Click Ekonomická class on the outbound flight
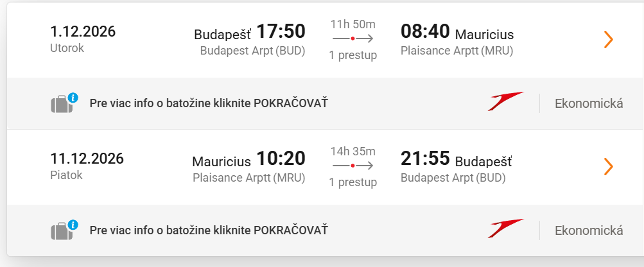Viewport: 644px width, 267px height. (589, 103)
